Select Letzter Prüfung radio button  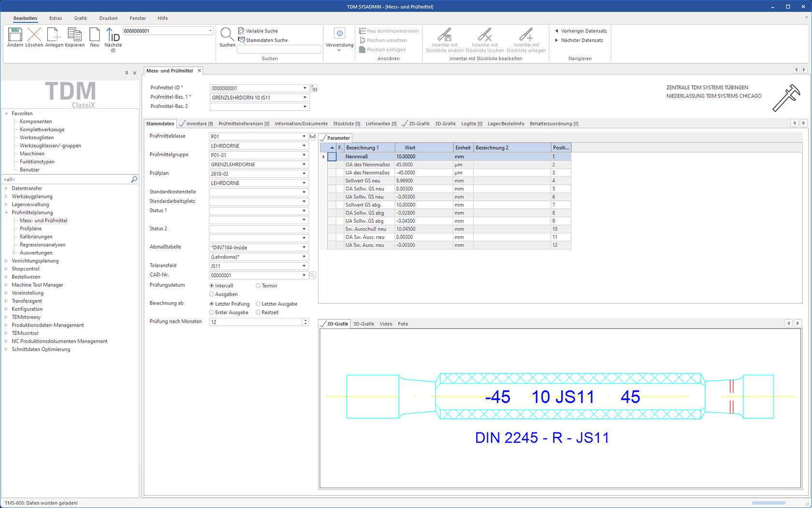212,304
